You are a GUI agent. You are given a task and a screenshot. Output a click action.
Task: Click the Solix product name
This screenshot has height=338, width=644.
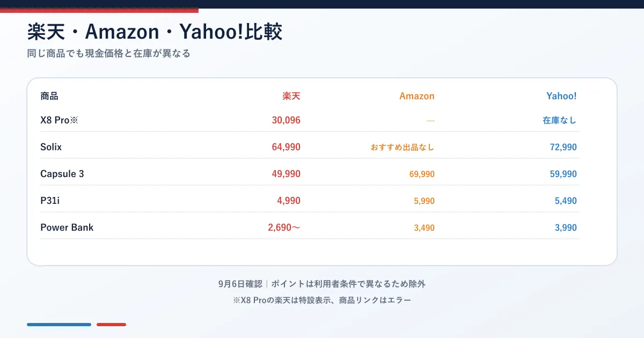click(x=51, y=147)
